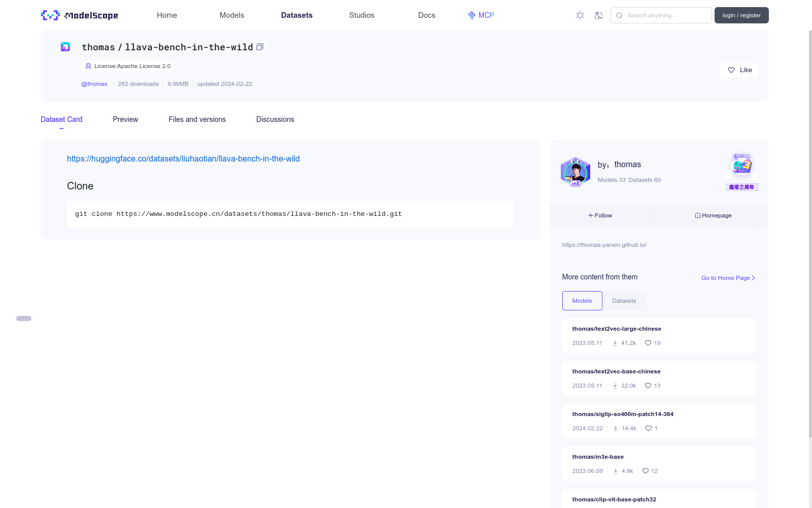
Task: Like this dataset
Action: click(739, 70)
